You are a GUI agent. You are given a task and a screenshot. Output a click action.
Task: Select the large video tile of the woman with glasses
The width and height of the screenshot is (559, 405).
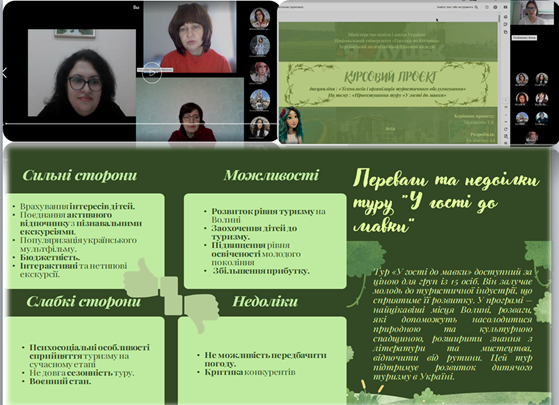pos(82,73)
